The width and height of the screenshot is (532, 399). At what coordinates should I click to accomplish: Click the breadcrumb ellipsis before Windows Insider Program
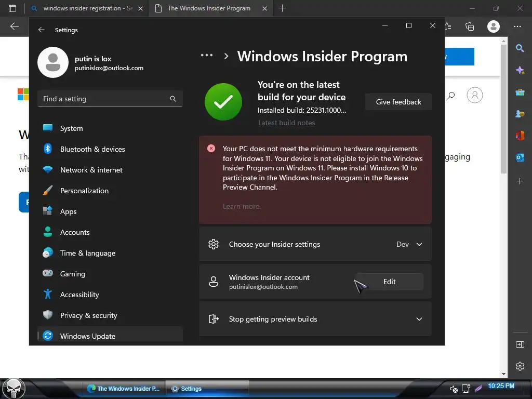coord(207,55)
